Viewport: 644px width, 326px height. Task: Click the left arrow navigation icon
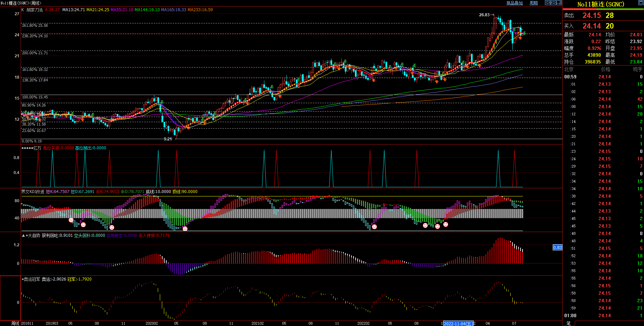point(548,3)
